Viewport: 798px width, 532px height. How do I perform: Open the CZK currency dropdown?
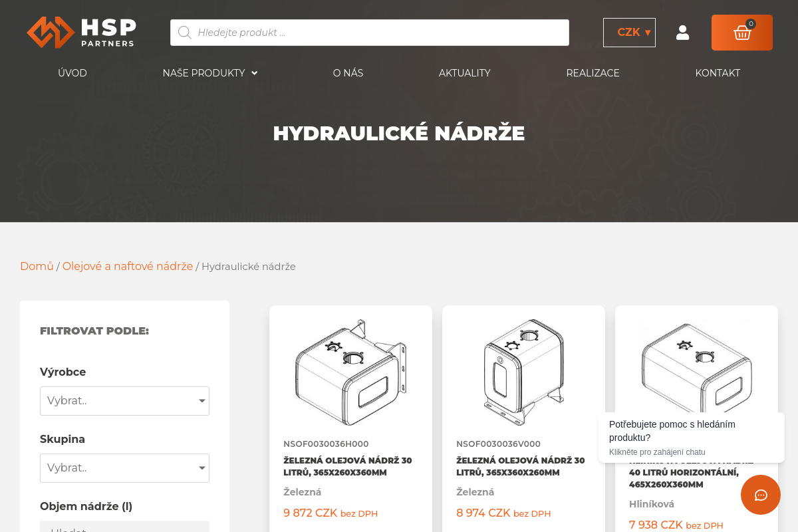click(x=628, y=32)
